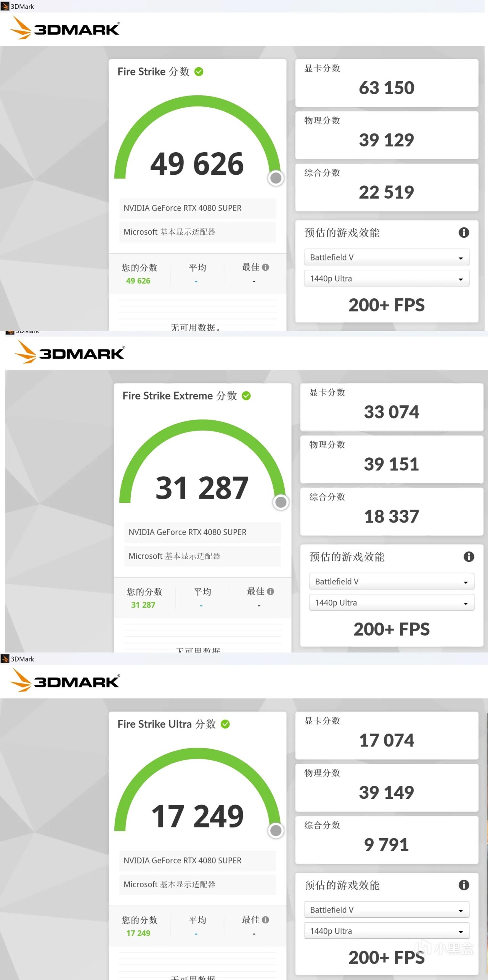The image size is (488, 980).
Task: Click the Fire Strike Extreme 分数 heading
Action: click(180, 396)
